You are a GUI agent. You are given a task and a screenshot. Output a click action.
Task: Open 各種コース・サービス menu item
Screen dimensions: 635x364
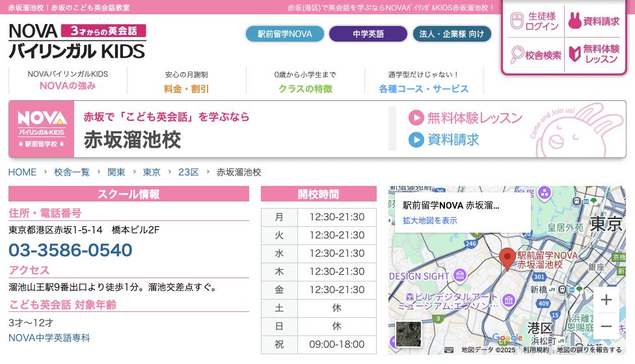424,81
